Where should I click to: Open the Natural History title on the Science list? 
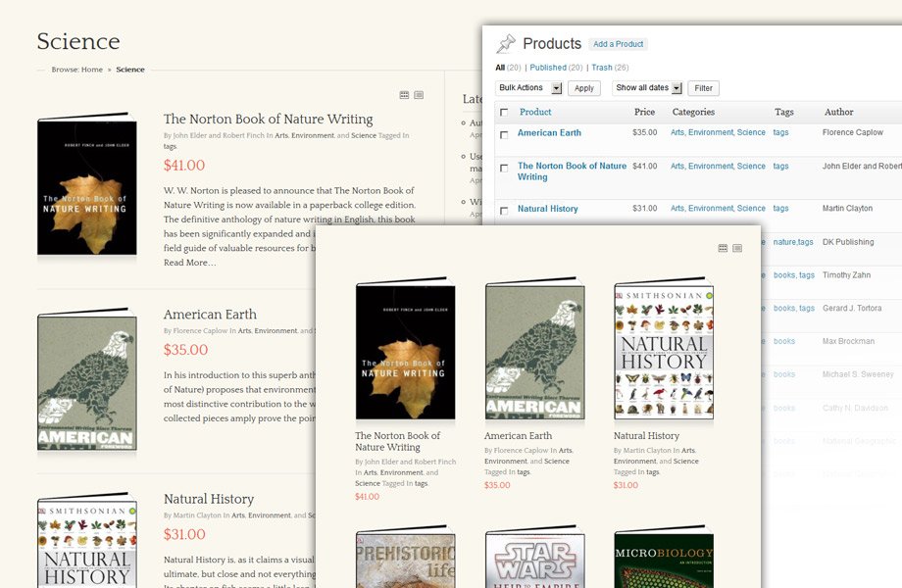[209, 499]
